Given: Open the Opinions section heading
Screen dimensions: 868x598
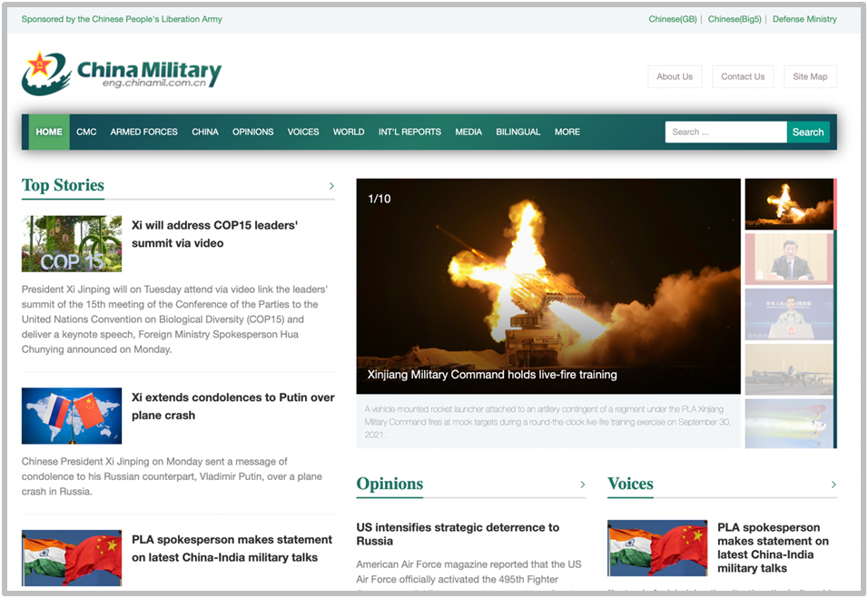Looking at the screenshot, I should point(390,484).
